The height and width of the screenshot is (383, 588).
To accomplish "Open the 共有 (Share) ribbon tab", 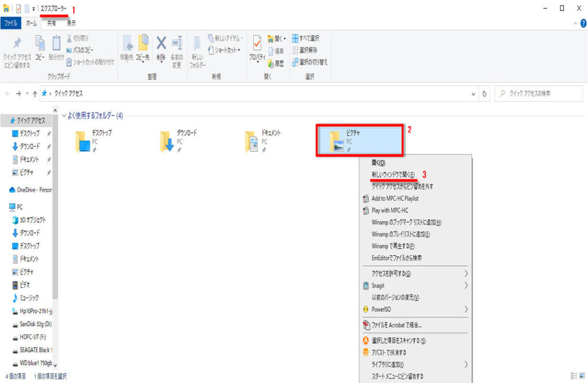I will [52, 23].
